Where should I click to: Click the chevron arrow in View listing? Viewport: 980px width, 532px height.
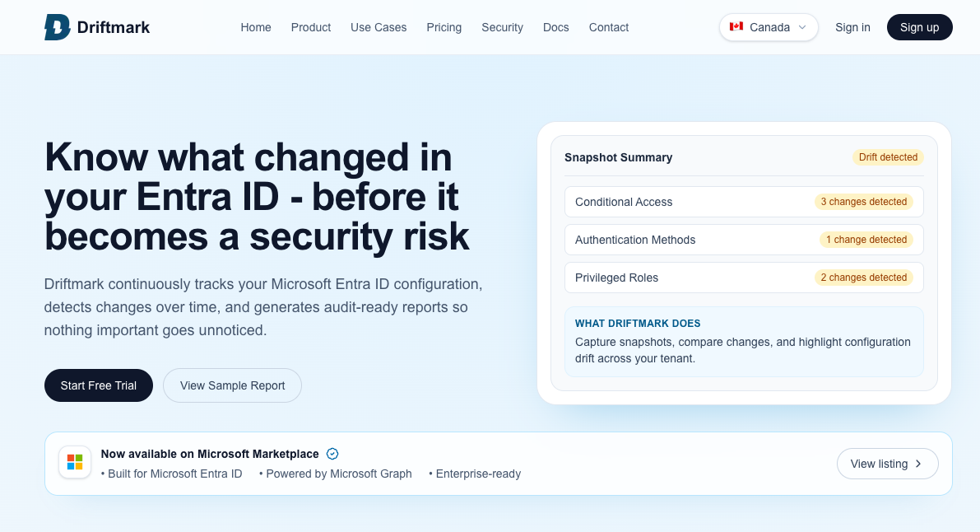(x=918, y=464)
